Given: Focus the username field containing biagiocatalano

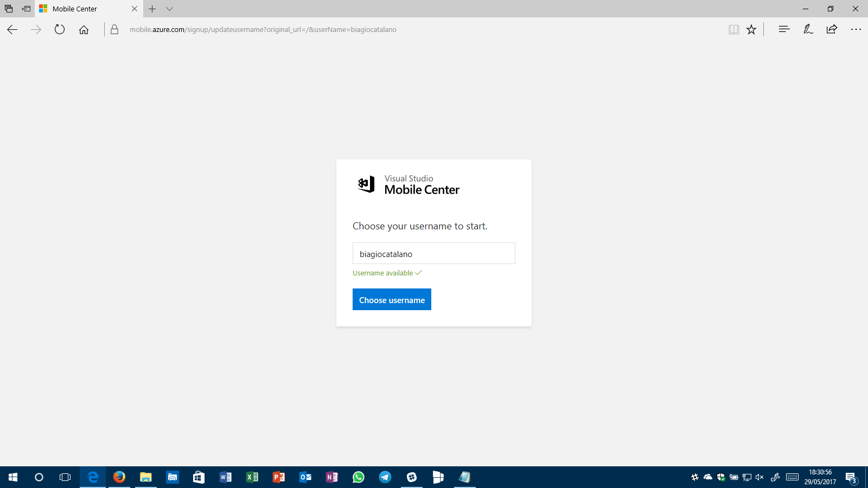Looking at the screenshot, I should (x=434, y=253).
